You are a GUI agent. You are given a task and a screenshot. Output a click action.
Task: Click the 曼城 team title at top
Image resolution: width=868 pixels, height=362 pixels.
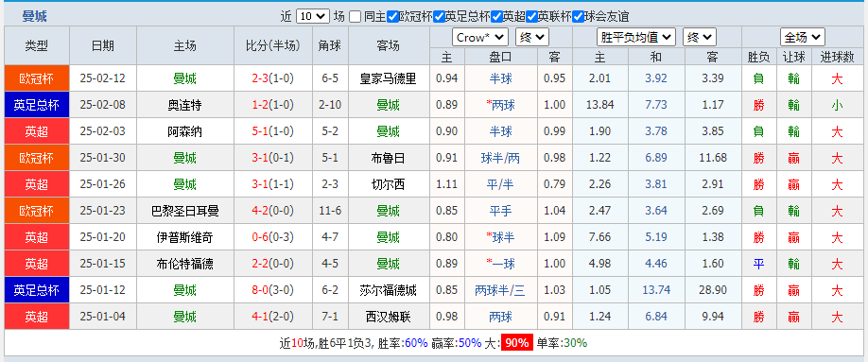34,16
